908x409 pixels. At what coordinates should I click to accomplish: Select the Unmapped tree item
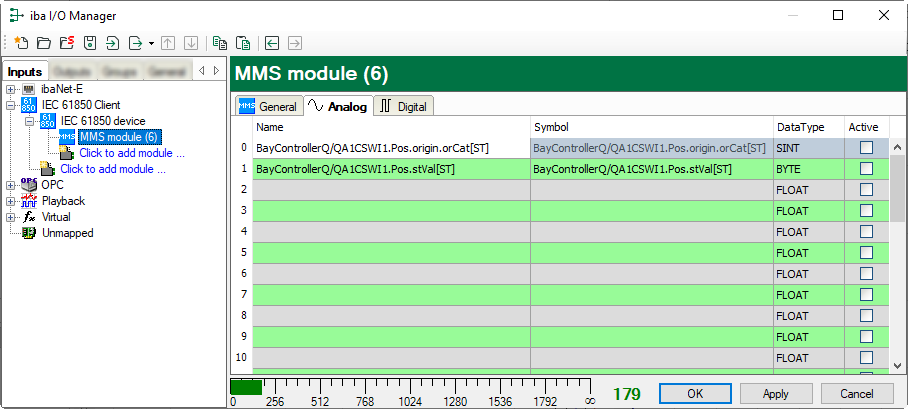[x=67, y=233]
